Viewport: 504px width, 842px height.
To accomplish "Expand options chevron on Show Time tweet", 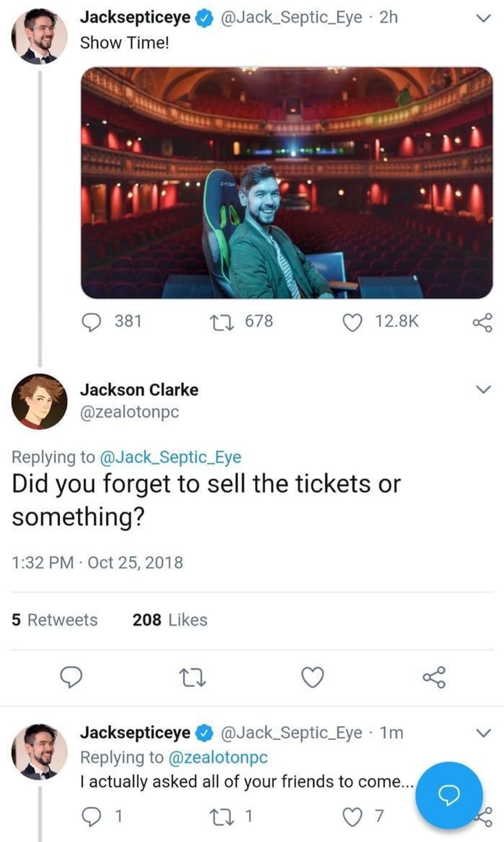I will pos(484,18).
